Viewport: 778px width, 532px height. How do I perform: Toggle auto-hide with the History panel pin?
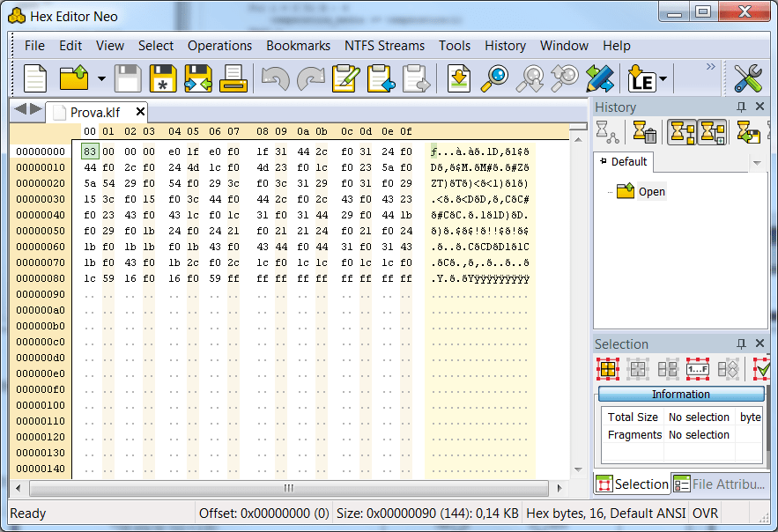[x=741, y=106]
